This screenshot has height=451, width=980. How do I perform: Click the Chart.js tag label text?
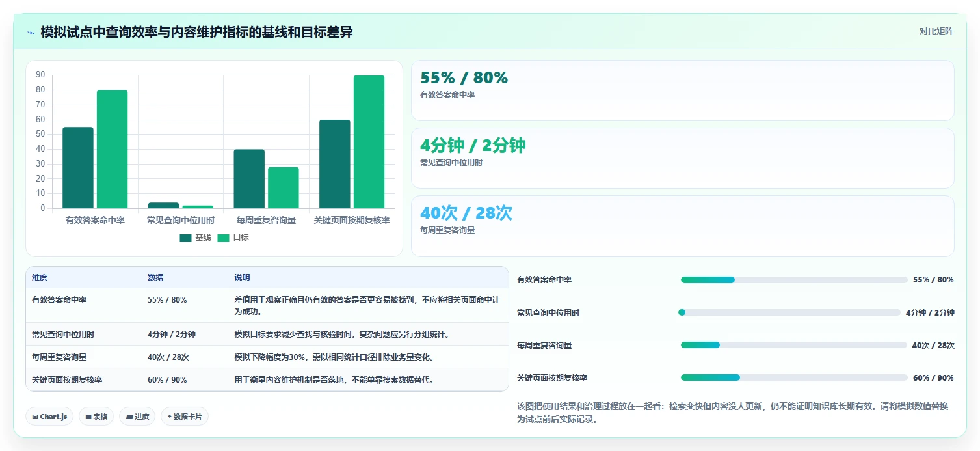click(53, 417)
